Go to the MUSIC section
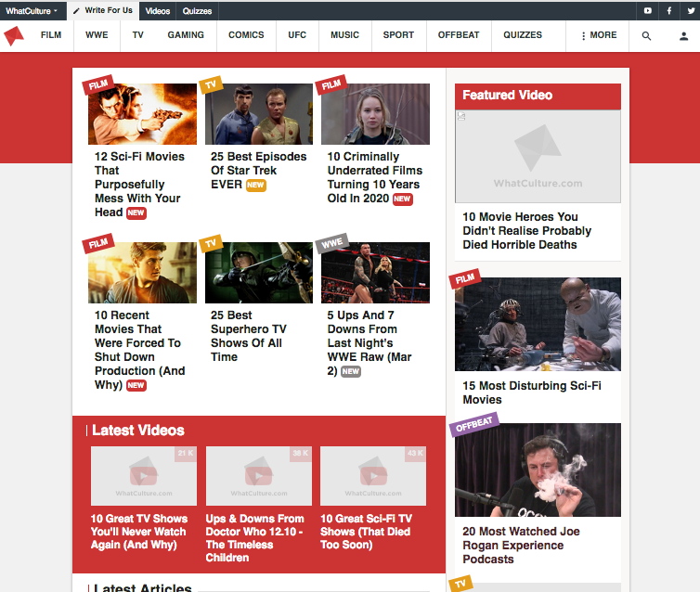 [344, 35]
